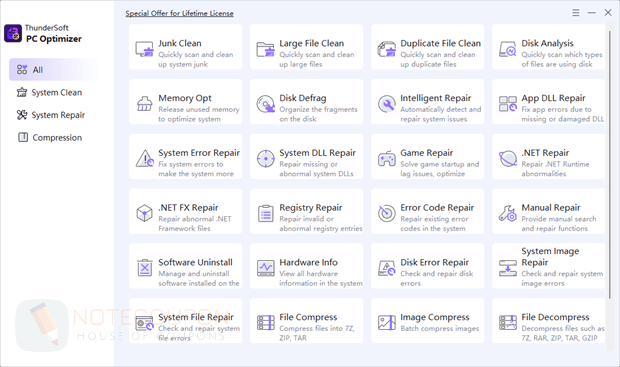The height and width of the screenshot is (367, 620).
Task: Click the Duplicate File Clean icon
Action: (386, 49)
